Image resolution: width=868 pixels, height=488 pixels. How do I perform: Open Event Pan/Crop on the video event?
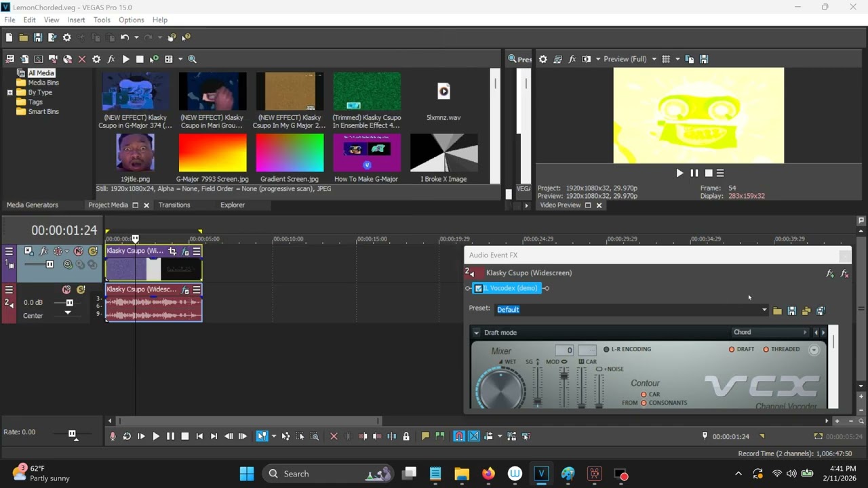click(x=172, y=251)
